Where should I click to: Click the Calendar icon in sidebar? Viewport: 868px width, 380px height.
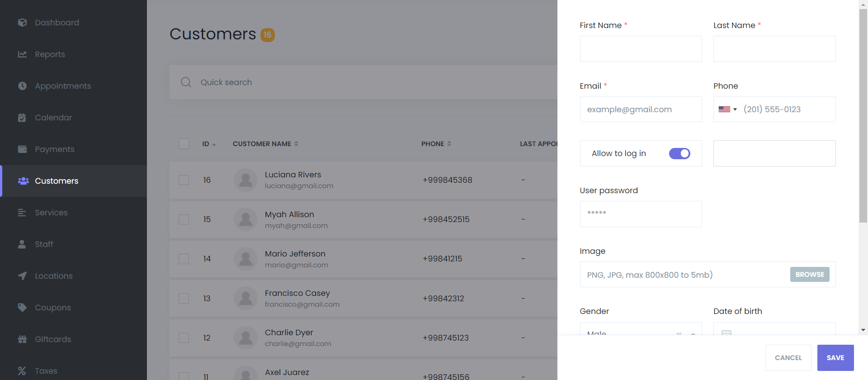[22, 118]
